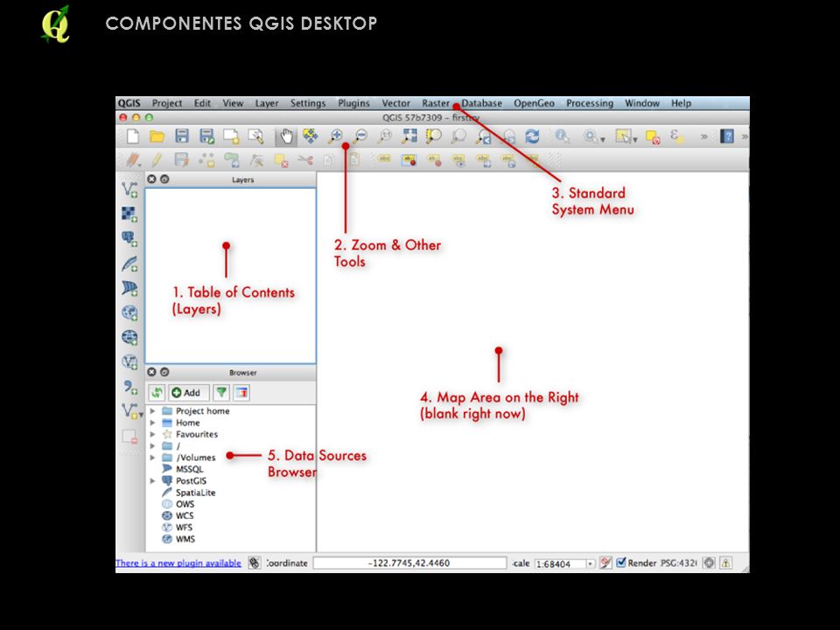Image resolution: width=840 pixels, height=630 pixels.
Task: Open the Database menu
Action: (481, 103)
